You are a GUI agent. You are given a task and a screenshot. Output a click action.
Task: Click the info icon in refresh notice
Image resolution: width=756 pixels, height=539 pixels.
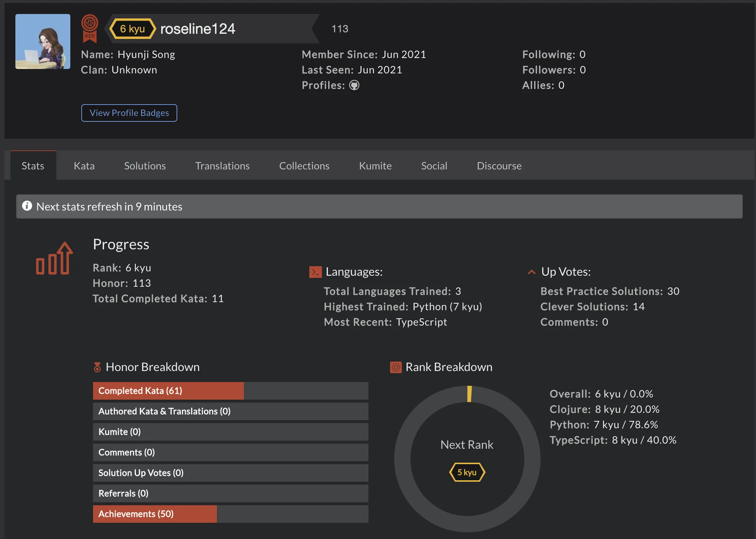coord(27,206)
